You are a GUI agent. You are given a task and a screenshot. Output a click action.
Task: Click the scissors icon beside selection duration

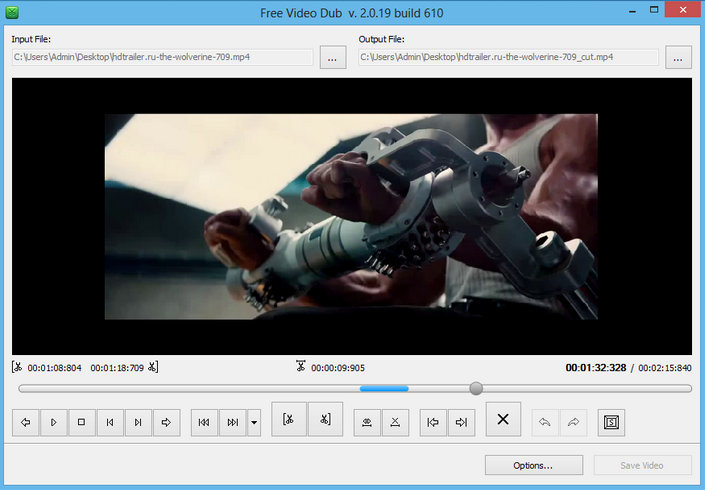pyautogui.click(x=301, y=366)
